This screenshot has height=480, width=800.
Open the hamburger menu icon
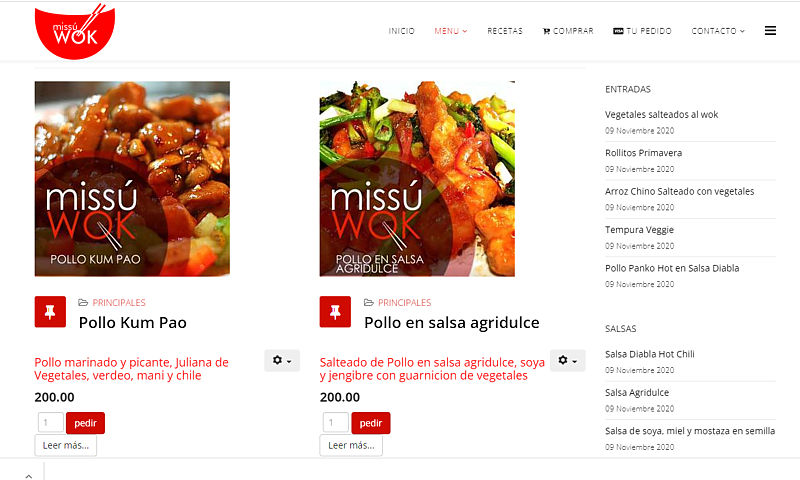[770, 31]
